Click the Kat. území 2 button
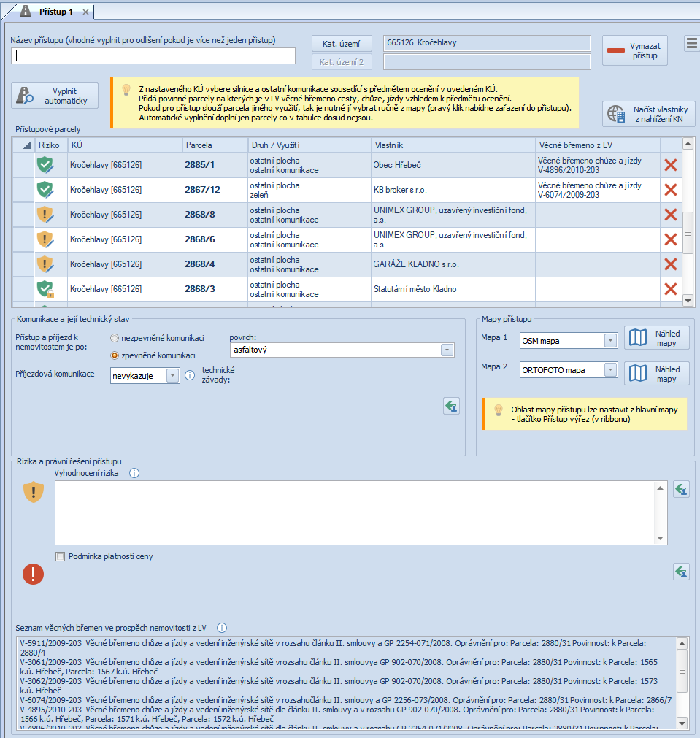 [x=342, y=61]
